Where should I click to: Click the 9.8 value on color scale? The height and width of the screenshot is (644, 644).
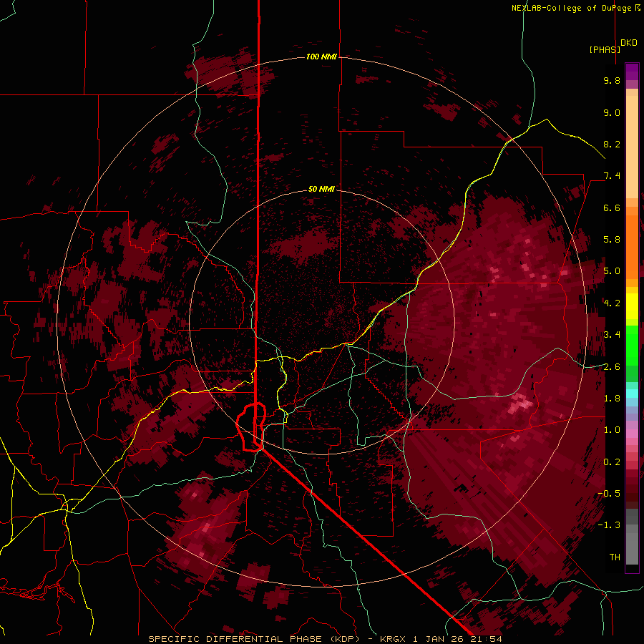pyautogui.click(x=612, y=80)
